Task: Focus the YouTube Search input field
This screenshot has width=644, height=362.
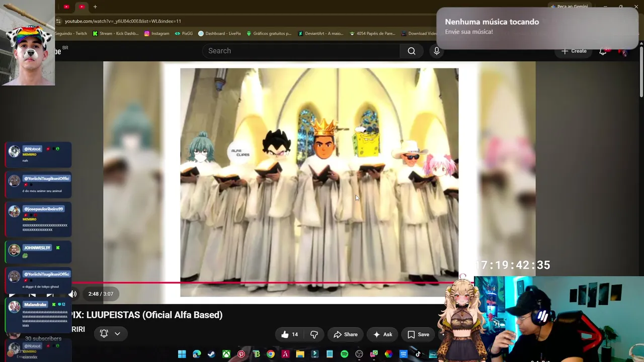Action: pos(301,51)
